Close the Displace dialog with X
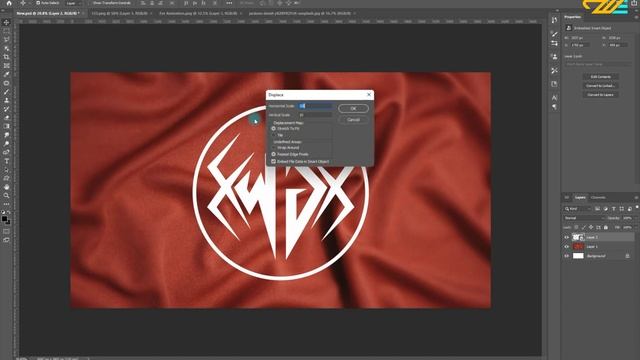 [x=369, y=95]
